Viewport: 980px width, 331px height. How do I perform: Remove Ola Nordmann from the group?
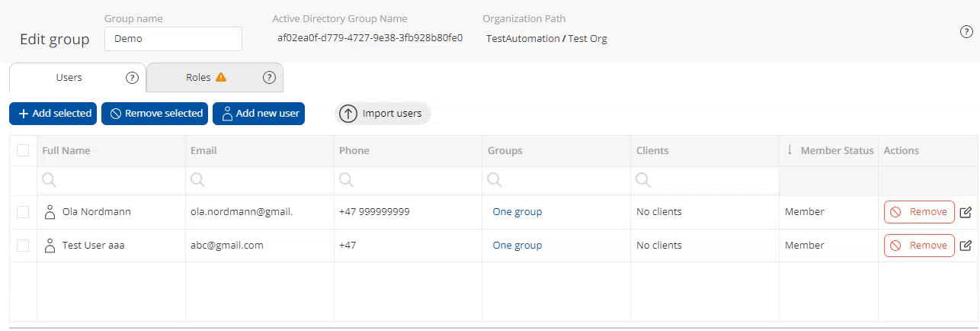[x=919, y=212]
